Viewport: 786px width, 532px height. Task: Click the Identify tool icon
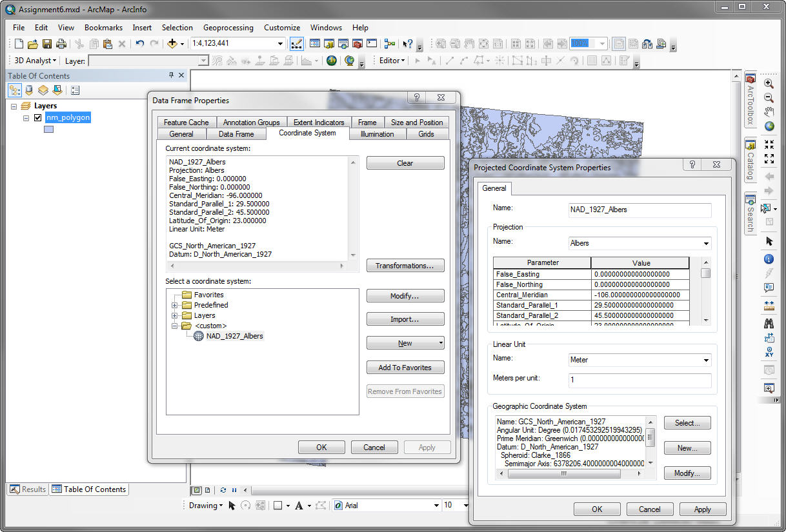769,259
